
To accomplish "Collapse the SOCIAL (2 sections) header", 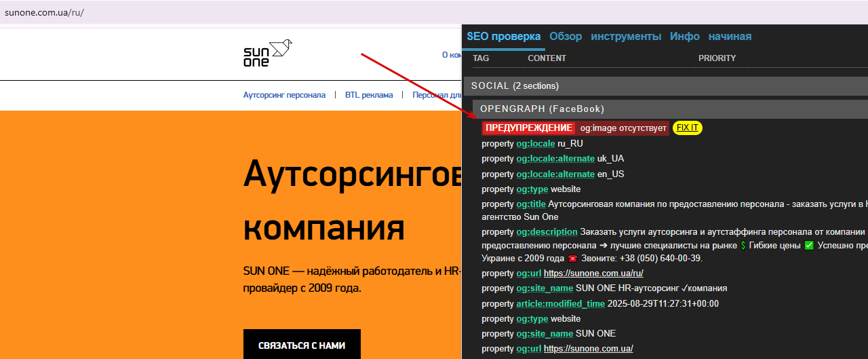I will tap(667, 86).
